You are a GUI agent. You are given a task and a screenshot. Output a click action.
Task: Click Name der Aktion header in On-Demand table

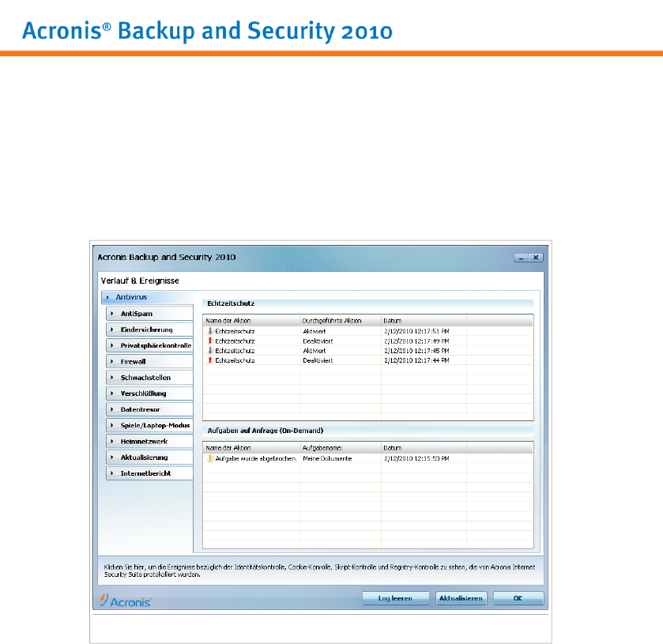pos(251,448)
